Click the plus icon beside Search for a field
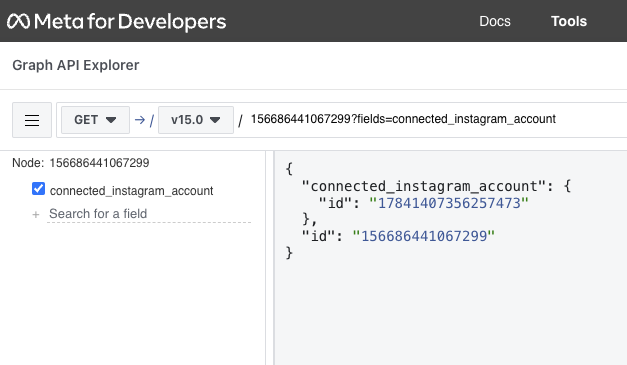 (36, 215)
